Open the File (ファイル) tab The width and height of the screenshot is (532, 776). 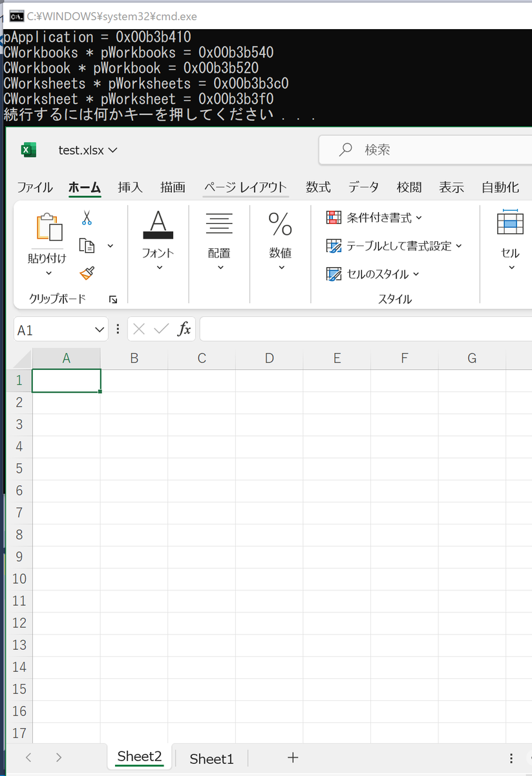click(35, 188)
